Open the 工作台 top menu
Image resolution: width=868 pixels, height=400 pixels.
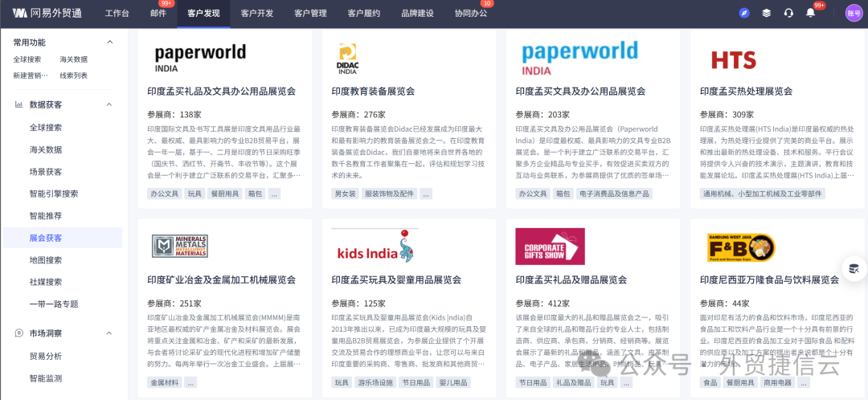tap(117, 14)
